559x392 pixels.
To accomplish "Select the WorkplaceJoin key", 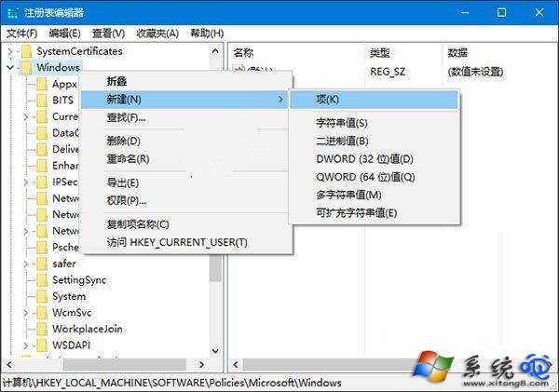I will point(88,329).
